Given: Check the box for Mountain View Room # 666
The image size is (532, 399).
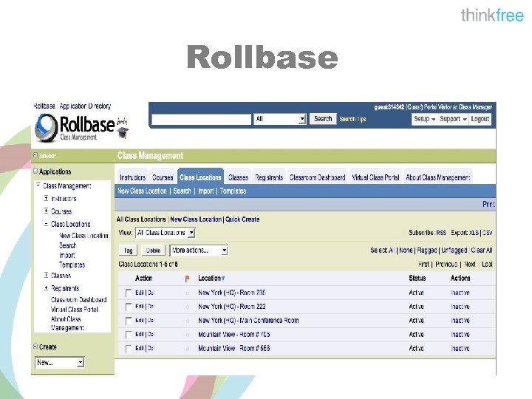Looking at the screenshot, I should tap(129, 349).
